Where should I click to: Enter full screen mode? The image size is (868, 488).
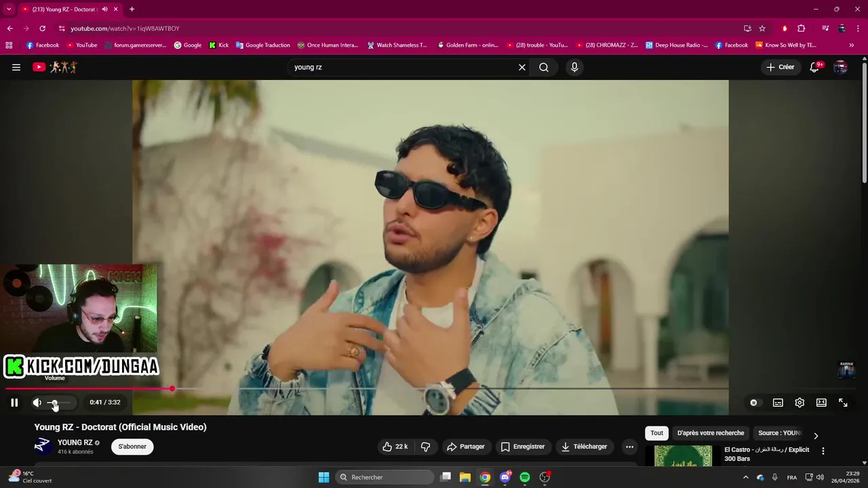[843, 403]
